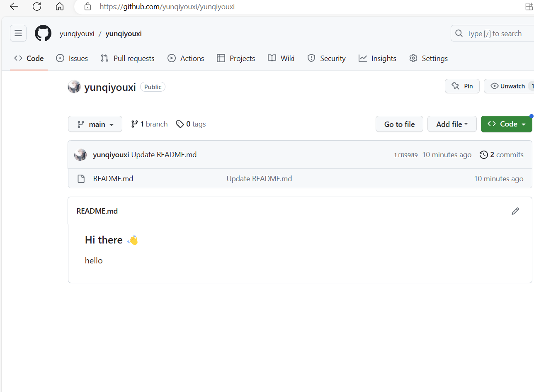The height and width of the screenshot is (392, 534).
Task: Open the Pull requests tab
Action: [128, 58]
